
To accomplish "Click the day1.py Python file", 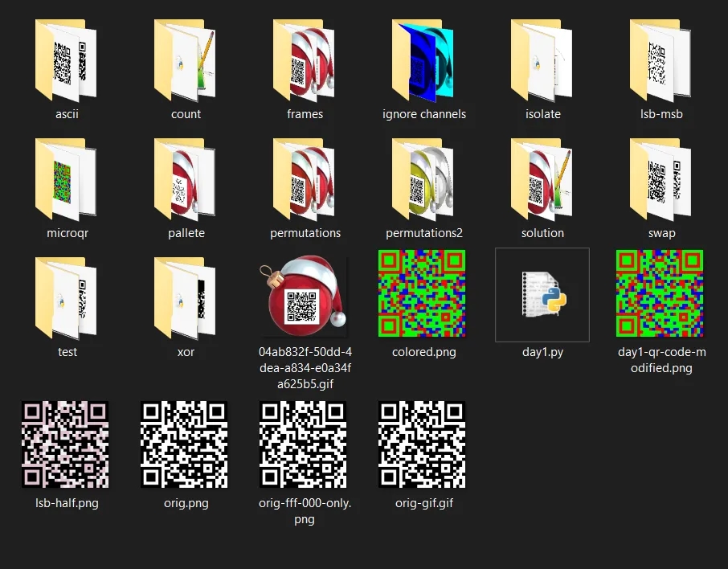I will [x=542, y=293].
